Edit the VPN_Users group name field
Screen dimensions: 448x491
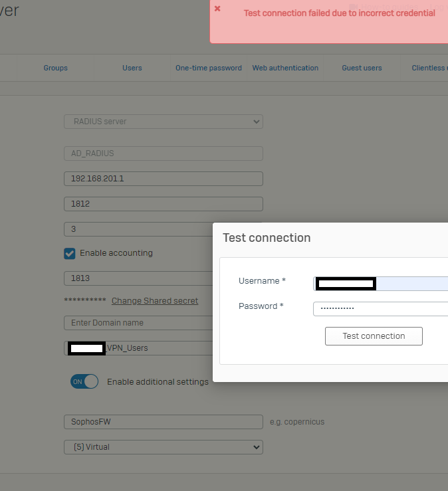click(138, 348)
